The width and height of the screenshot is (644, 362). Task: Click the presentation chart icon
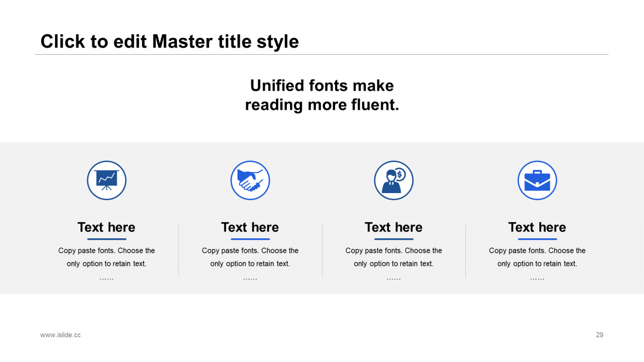point(107,180)
